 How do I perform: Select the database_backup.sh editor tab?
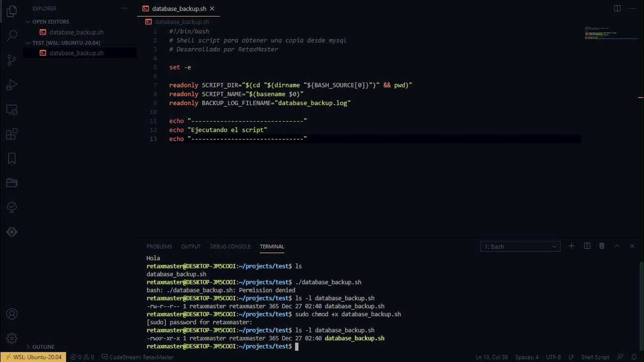pos(179,9)
